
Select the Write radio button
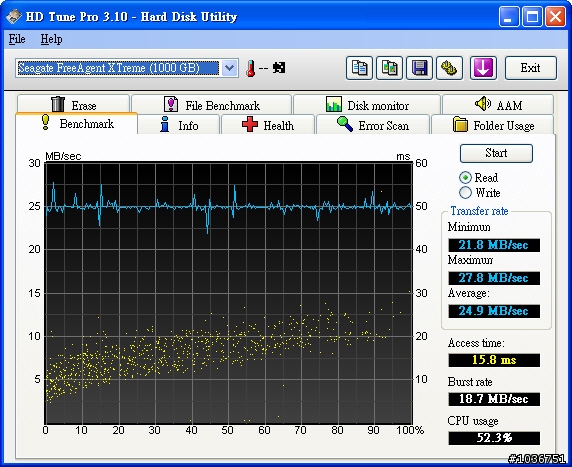465,193
